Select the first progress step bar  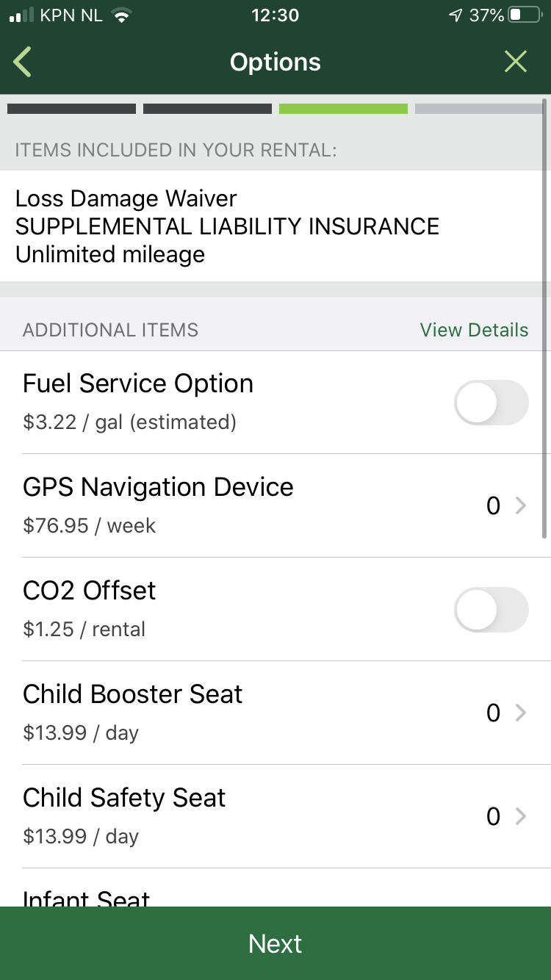(x=71, y=109)
